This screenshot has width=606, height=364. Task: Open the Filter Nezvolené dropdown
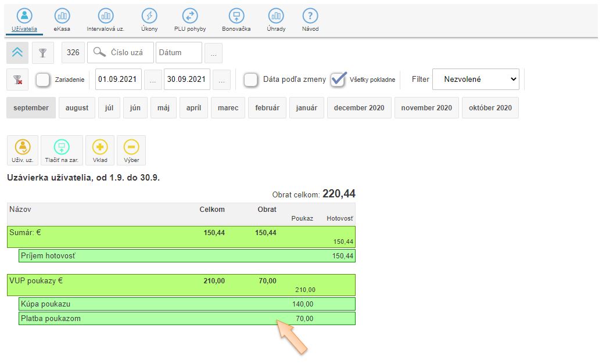coord(475,80)
